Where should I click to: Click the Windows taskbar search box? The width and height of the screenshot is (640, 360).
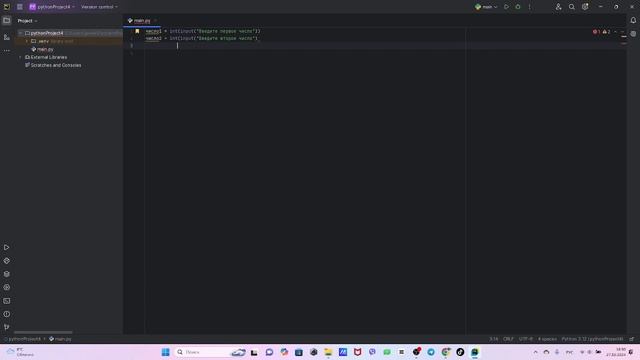(x=210, y=352)
